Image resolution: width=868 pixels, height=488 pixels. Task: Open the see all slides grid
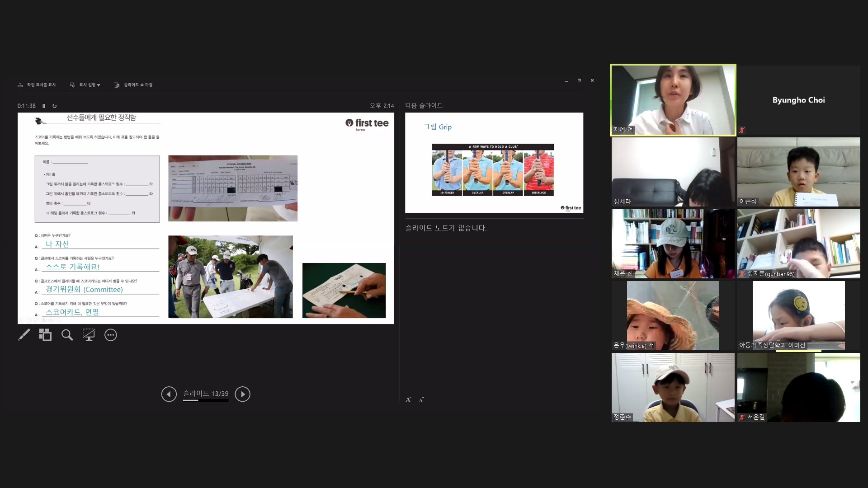coord(45,335)
